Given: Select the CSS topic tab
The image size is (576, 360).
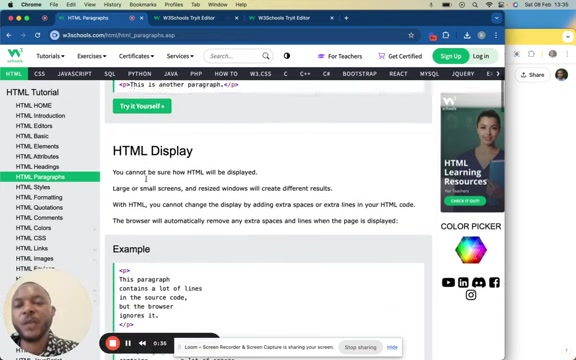Looking at the screenshot, I should pos(39,74).
